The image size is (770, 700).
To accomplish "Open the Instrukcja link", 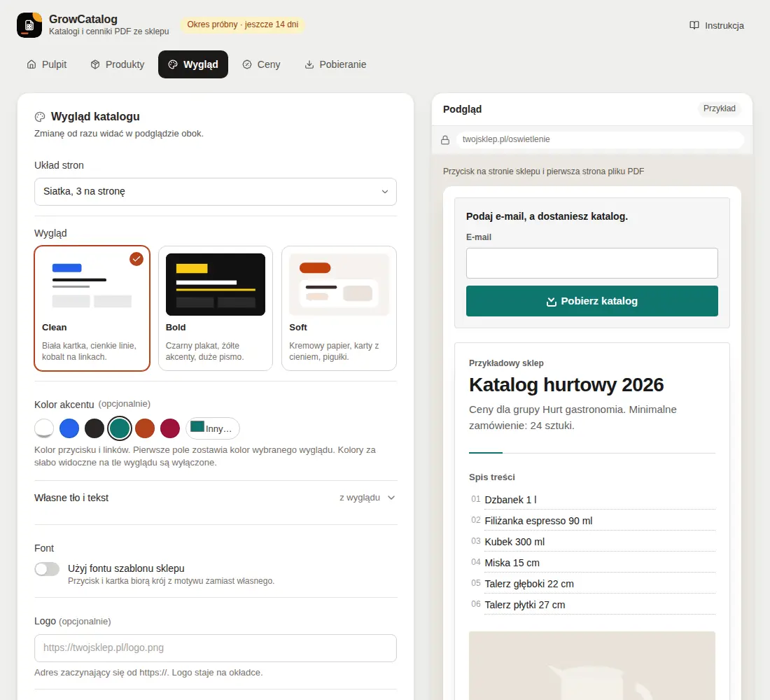I will (717, 25).
